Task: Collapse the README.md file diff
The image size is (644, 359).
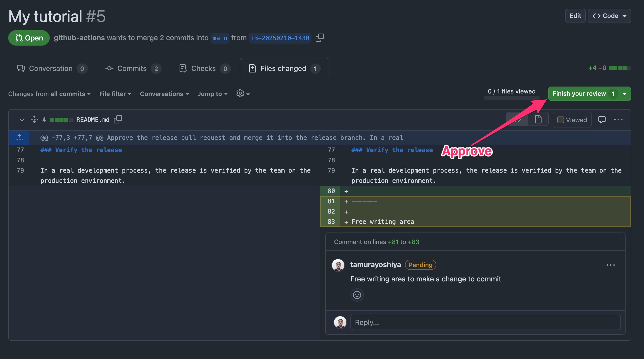Action: pos(22,120)
